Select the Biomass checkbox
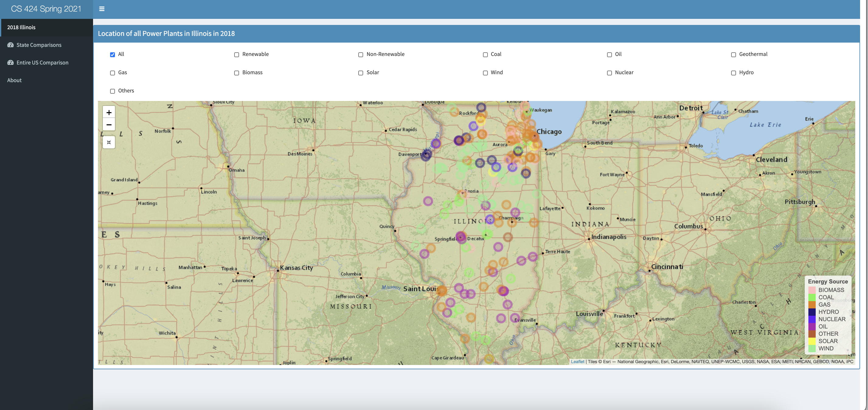 [237, 73]
